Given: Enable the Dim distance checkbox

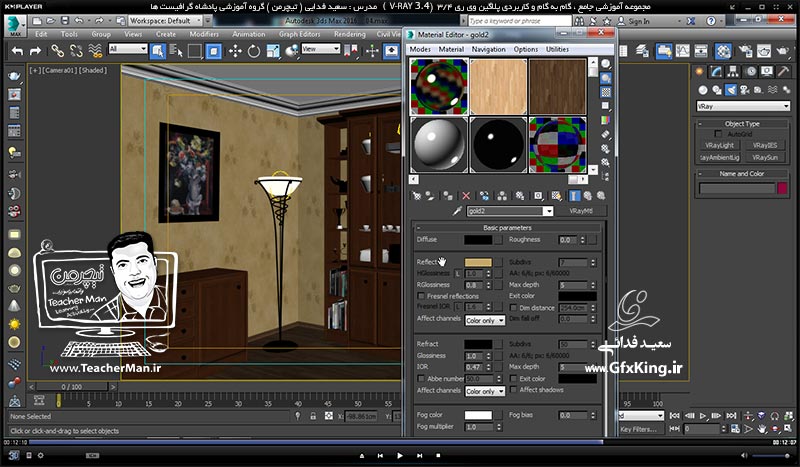Looking at the screenshot, I should tap(513, 308).
